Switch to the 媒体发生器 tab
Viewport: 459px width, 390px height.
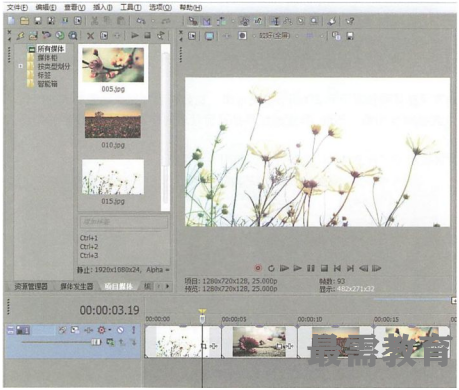[x=77, y=286]
